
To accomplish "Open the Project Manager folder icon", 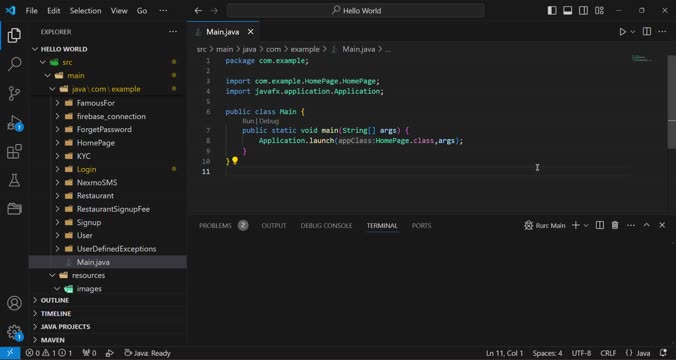I will tap(14, 209).
